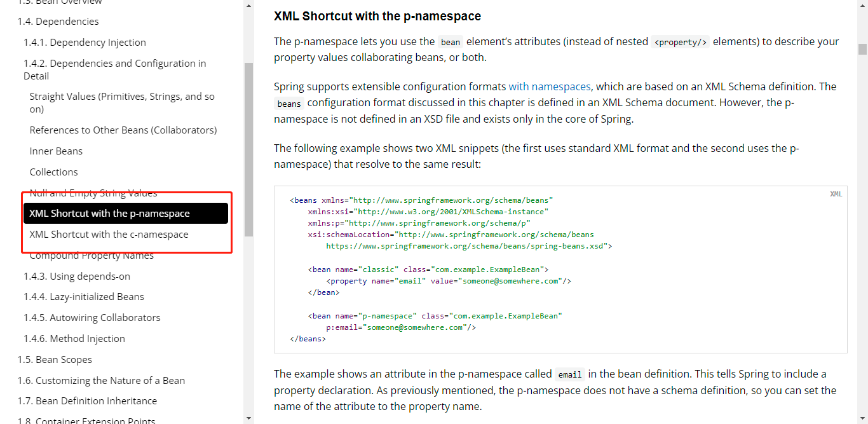Open section 1.5. Bean Scopes
The width and height of the screenshot is (868, 424).
55,360
